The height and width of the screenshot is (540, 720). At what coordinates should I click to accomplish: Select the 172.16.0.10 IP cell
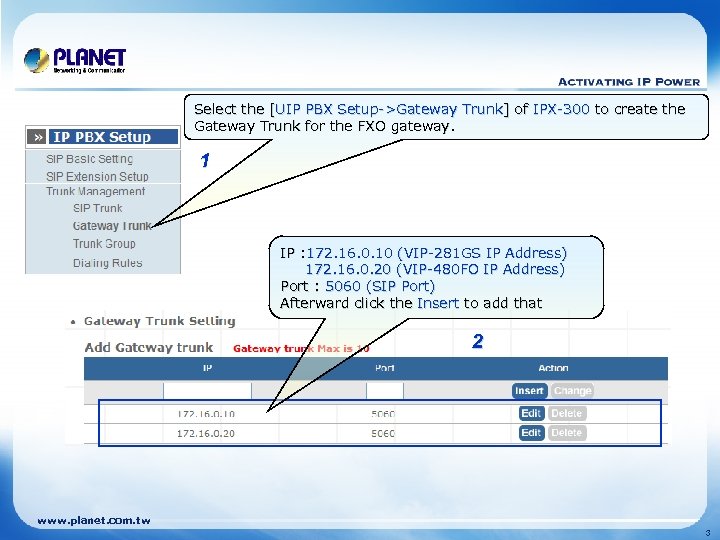coord(206,414)
